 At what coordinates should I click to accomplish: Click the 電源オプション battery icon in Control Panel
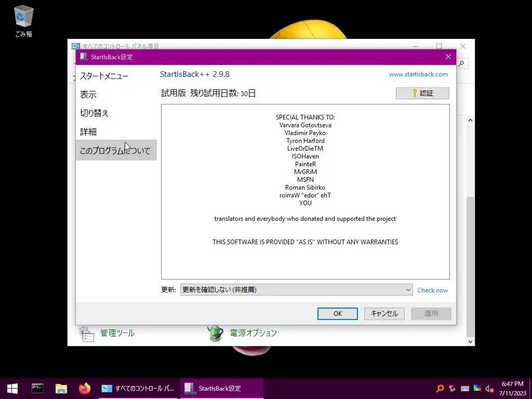point(216,334)
